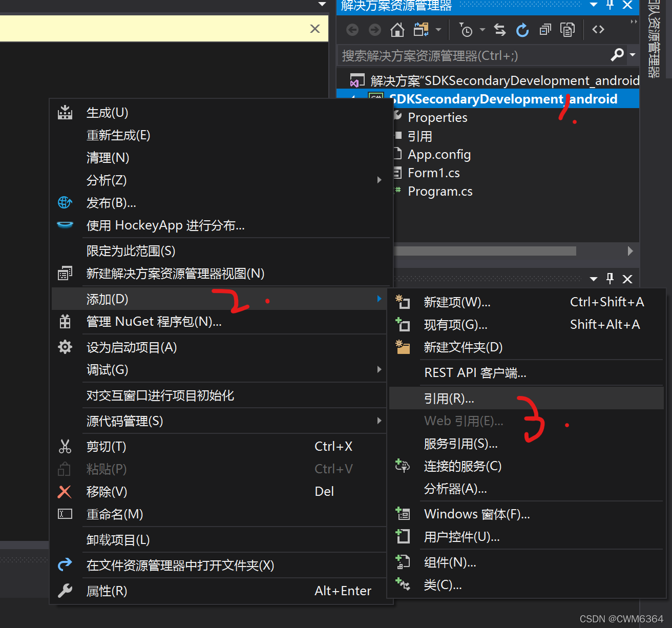Select Unload Project (卸载项目)
Image resolution: width=672 pixels, height=628 pixels.
pos(118,540)
